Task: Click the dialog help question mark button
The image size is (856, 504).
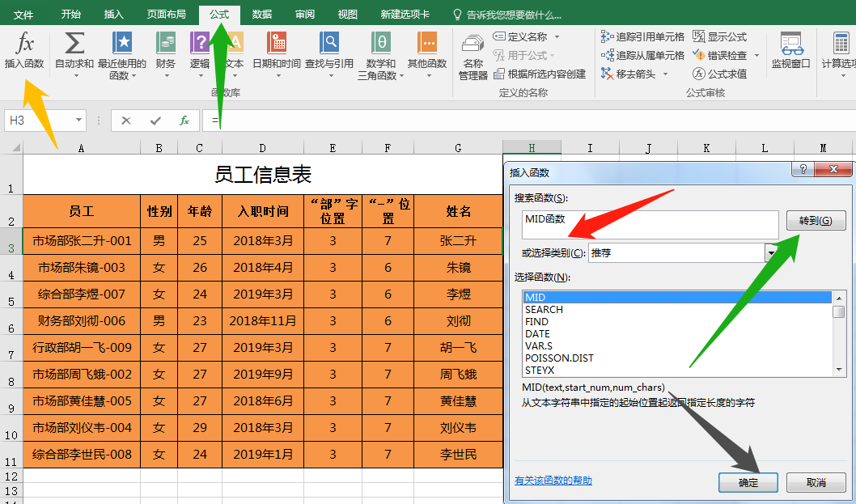Action: (x=803, y=169)
